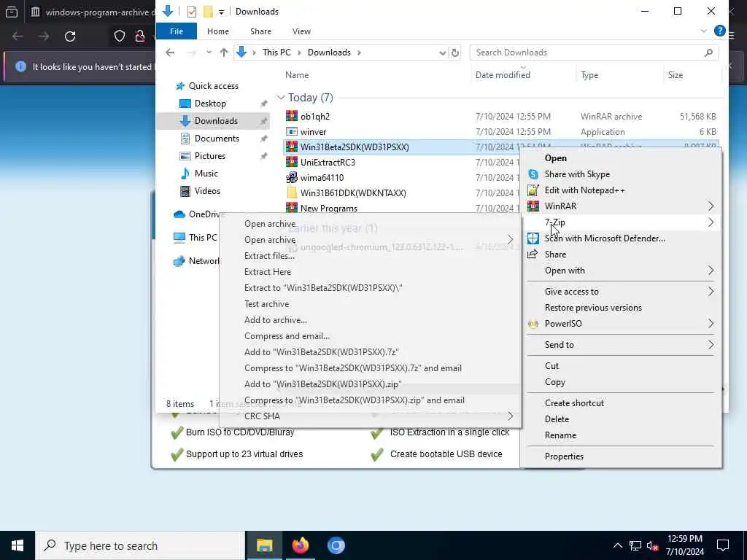
Task: Switch to the Share ribbon tab
Action: [x=260, y=31]
